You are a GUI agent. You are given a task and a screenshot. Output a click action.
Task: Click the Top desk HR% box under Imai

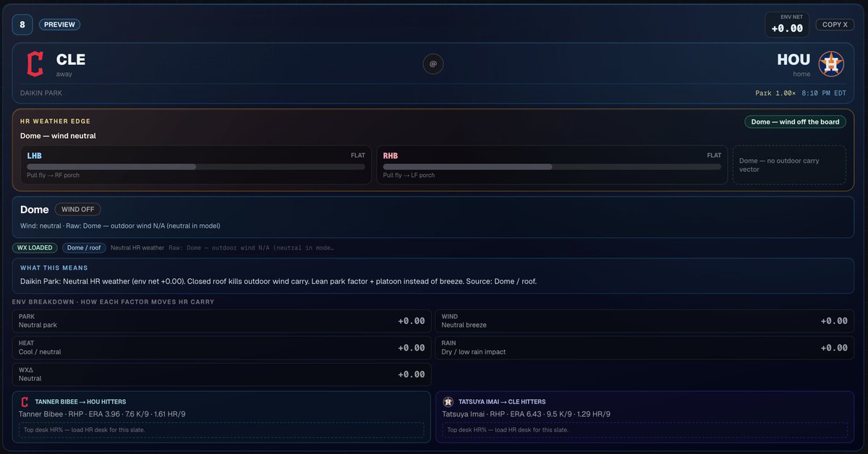[x=644, y=429]
